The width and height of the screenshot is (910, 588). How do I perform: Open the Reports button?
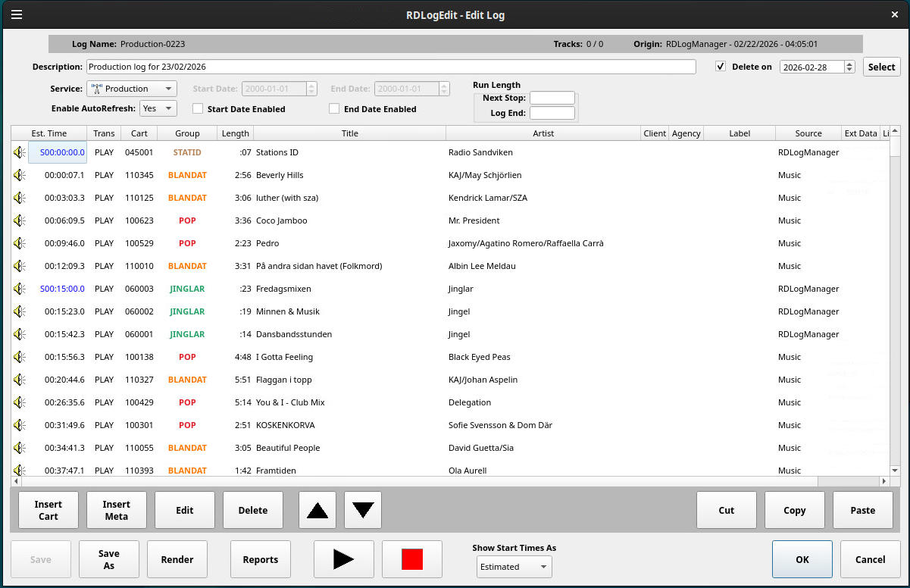pyautogui.click(x=261, y=559)
